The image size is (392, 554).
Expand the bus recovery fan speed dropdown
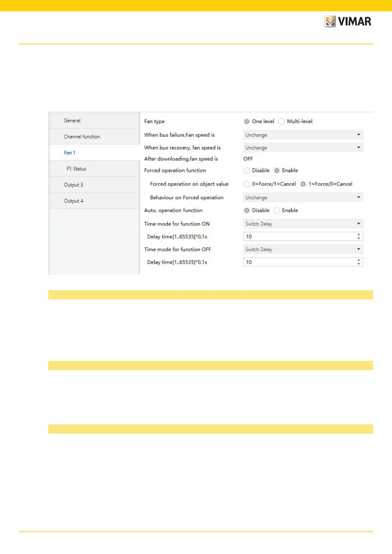pos(303,148)
